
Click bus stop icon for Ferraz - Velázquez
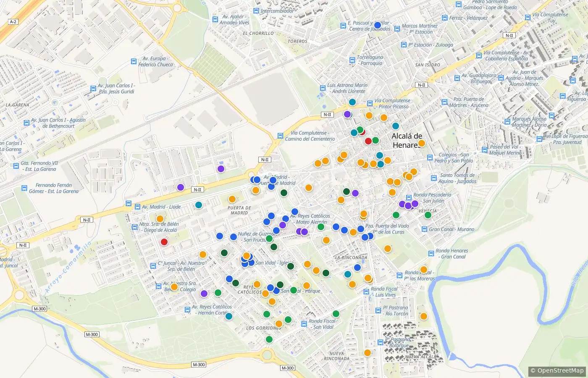[445, 18]
